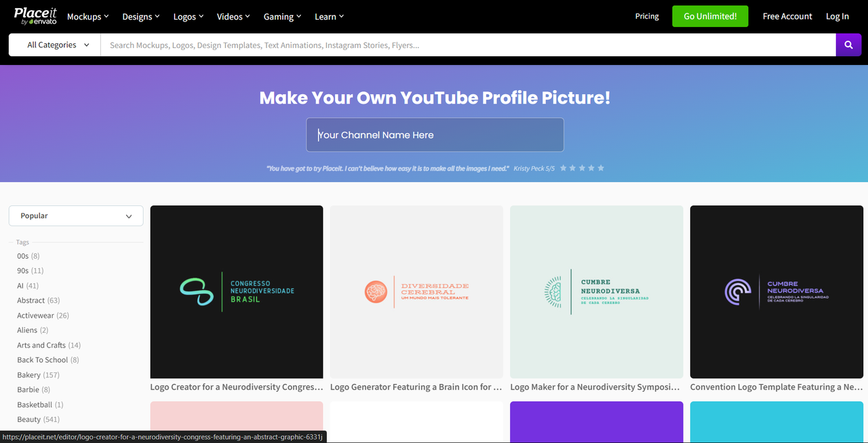Click the purple search magnifier button
Screen dimensions: 868x443
click(x=848, y=45)
